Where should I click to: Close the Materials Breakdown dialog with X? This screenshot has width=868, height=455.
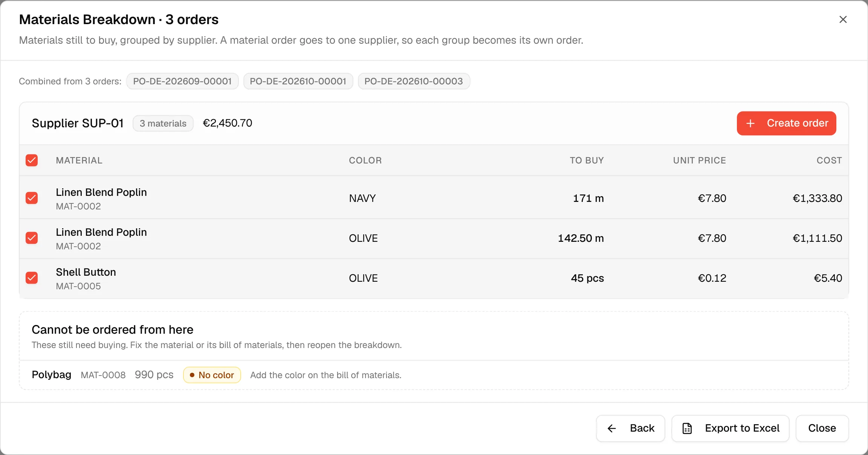click(x=843, y=20)
